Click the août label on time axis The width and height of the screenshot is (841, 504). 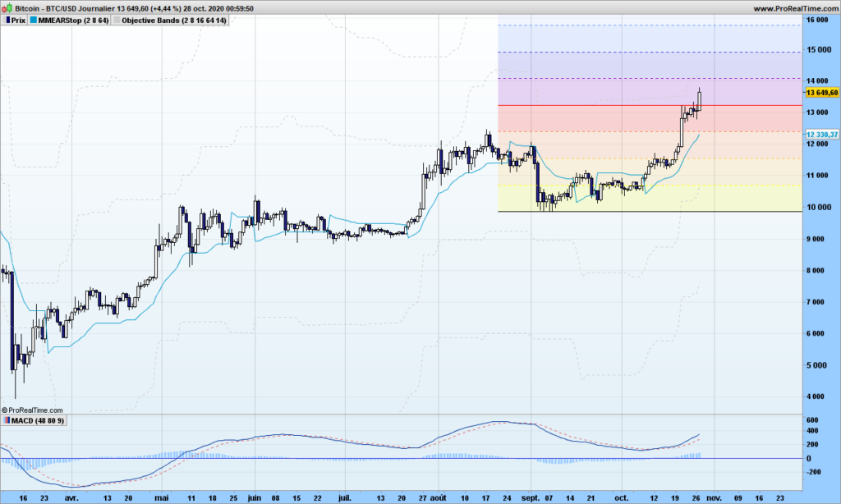tap(439, 498)
